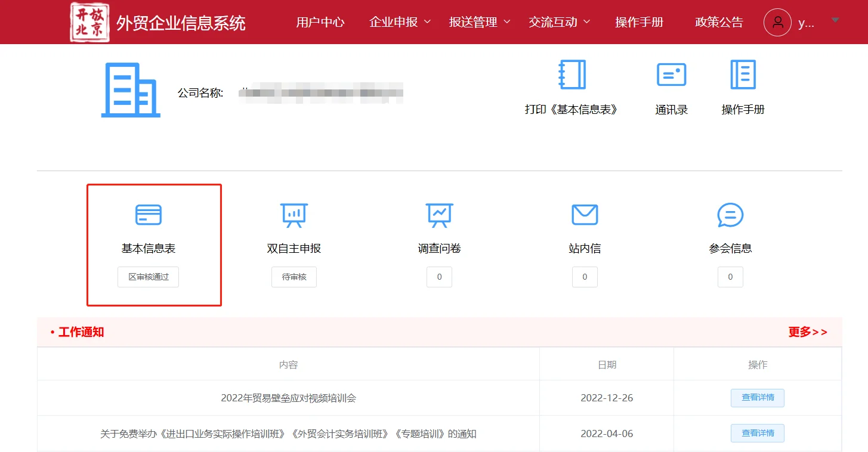This screenshot has width=868, height=452.
Task: Open the 站内信 mail icon
Action: click(584, 214)
